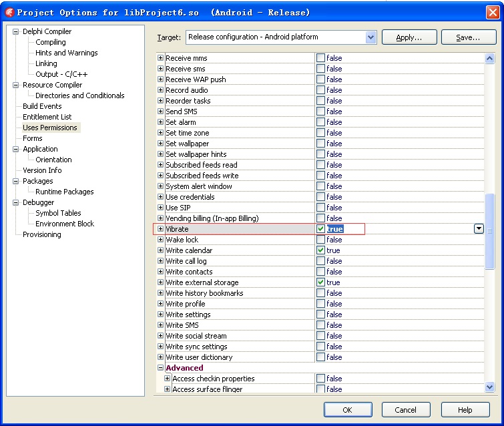Click the Reorder tasks row label
Viewport: 504px width, 426px height.
tap(188, 101)
